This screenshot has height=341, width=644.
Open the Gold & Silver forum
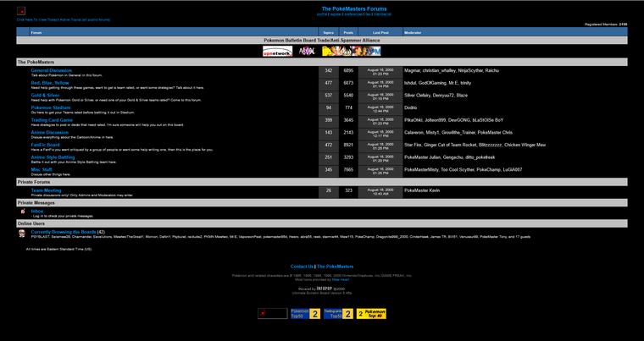[45, 96]
